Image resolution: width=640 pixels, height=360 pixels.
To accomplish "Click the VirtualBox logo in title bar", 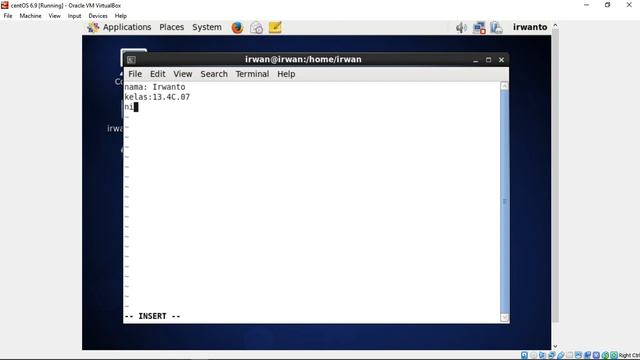I will pyautogui.click(x=4, y=5).
